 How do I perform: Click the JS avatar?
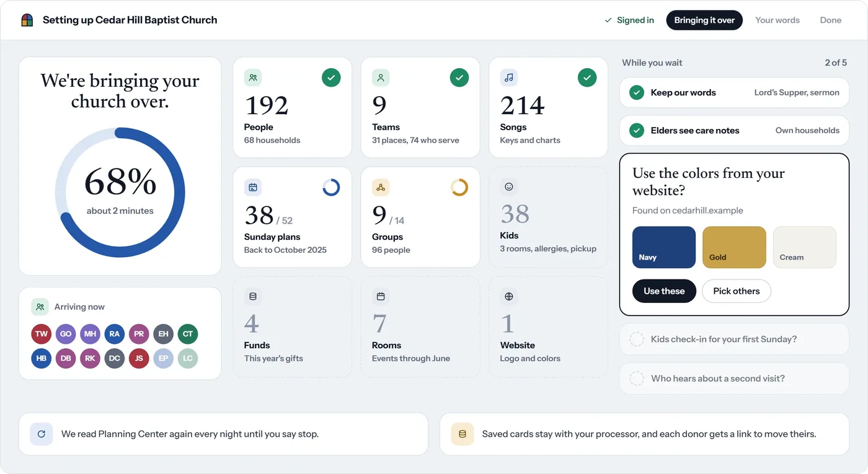click(139, 359)
